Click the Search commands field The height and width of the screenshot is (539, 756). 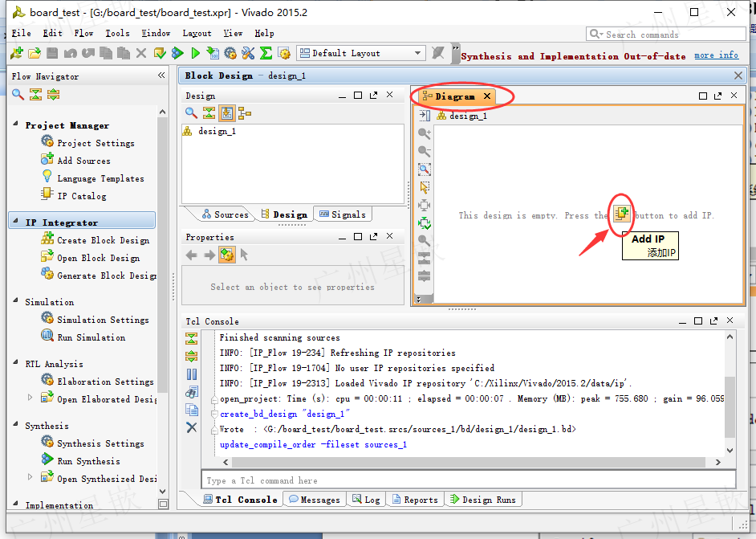665,35
